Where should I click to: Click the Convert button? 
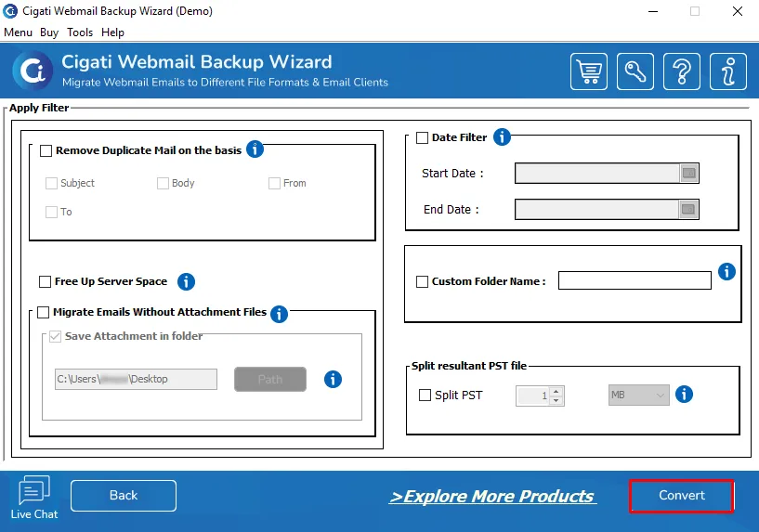point(682,496)
